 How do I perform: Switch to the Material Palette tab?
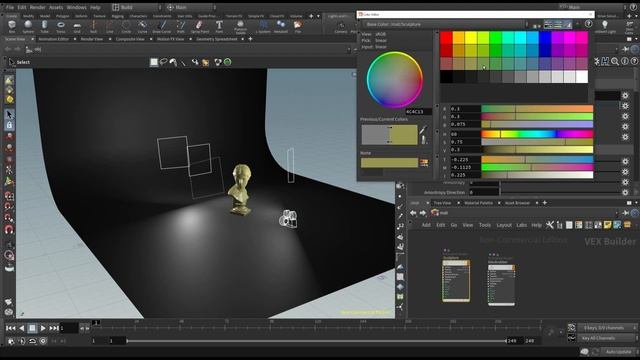[x=478, y=203]
